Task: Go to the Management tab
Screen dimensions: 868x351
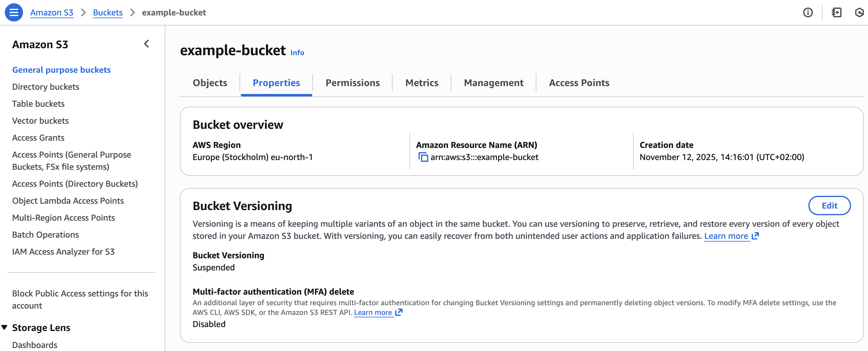Action: tap(493, 83)
